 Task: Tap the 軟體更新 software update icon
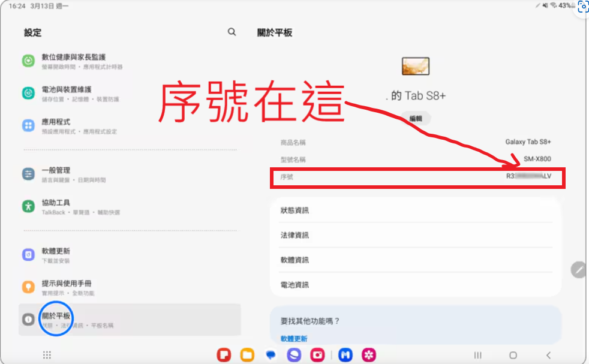(x=28, y=255)
